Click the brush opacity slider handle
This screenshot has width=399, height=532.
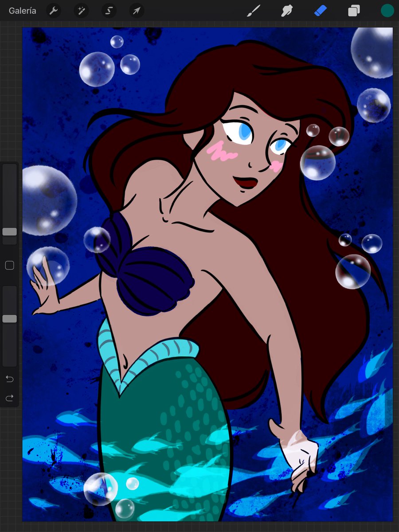pos(9,319)
